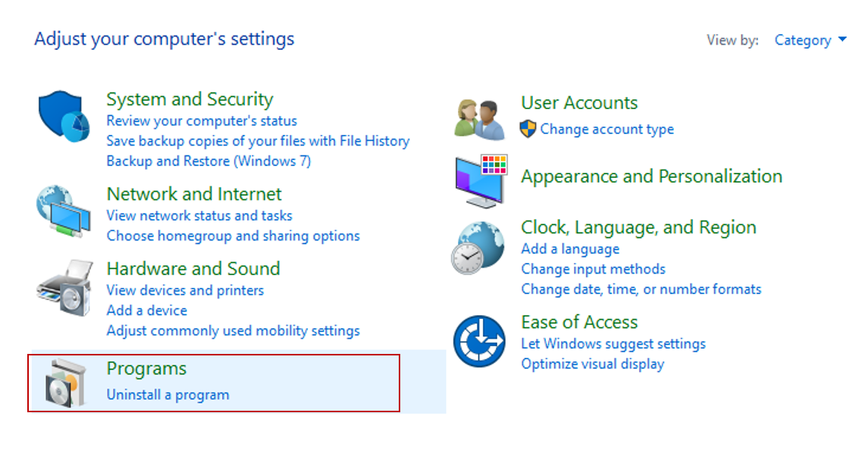Select View network status and tasks
868x460 pixels.
(x=199, y=215)
